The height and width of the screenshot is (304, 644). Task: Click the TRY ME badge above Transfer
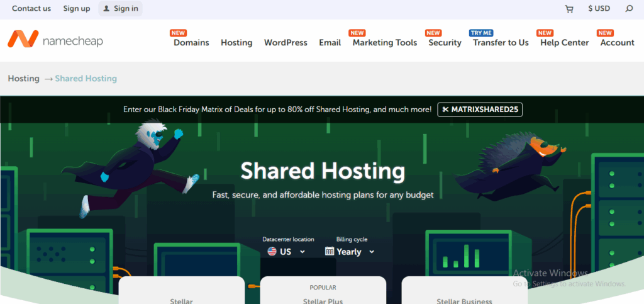pos(481,33)
